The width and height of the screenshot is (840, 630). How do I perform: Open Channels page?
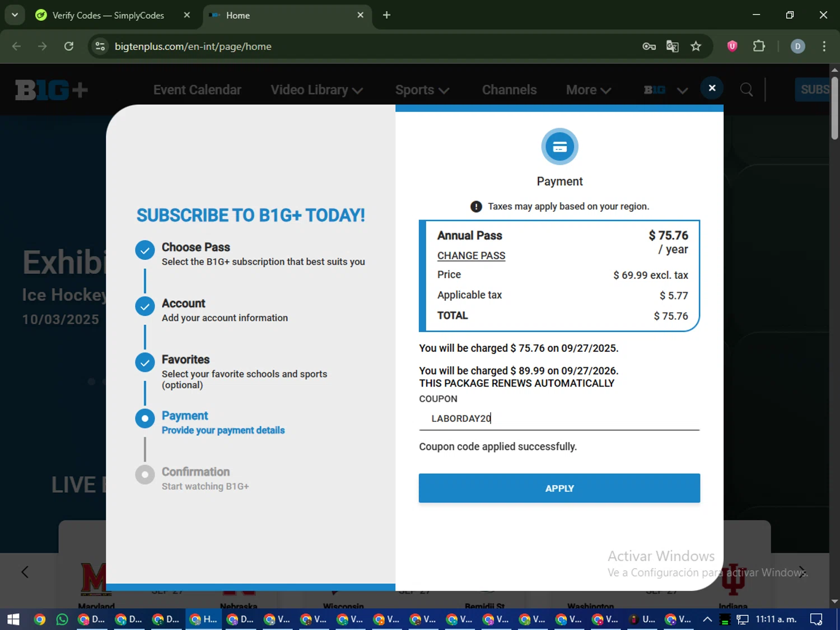[509, 90]
